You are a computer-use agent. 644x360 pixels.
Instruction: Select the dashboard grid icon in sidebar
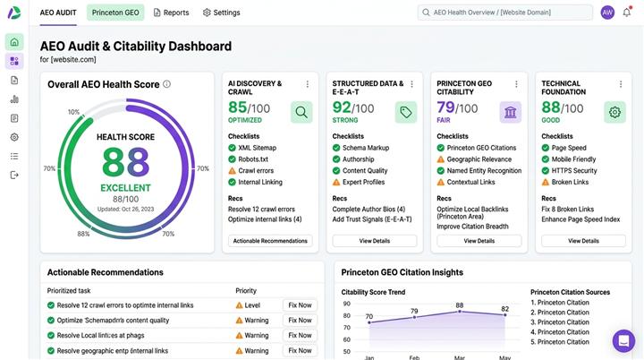14,61
